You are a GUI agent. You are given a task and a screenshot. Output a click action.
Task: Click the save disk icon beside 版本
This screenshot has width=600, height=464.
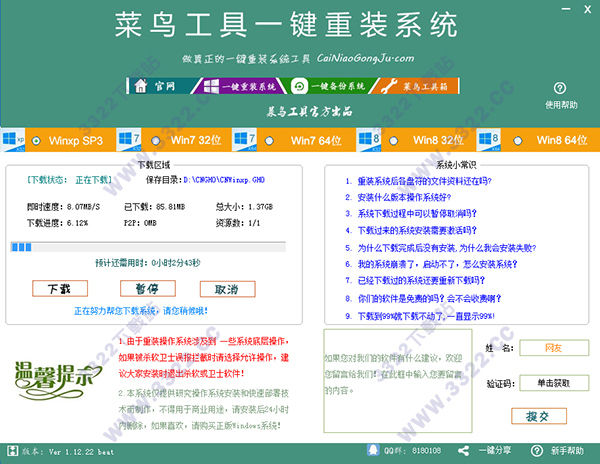(12, 451)
